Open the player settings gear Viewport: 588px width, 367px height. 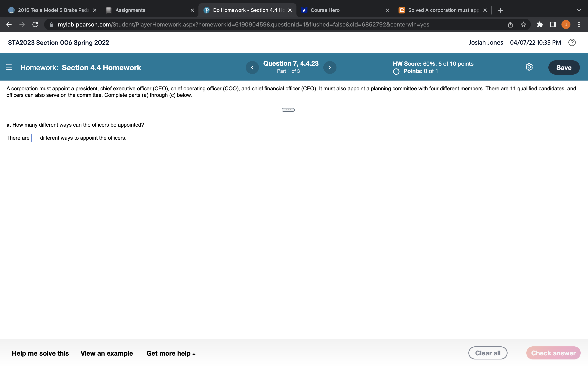click(x=529, y=67)
